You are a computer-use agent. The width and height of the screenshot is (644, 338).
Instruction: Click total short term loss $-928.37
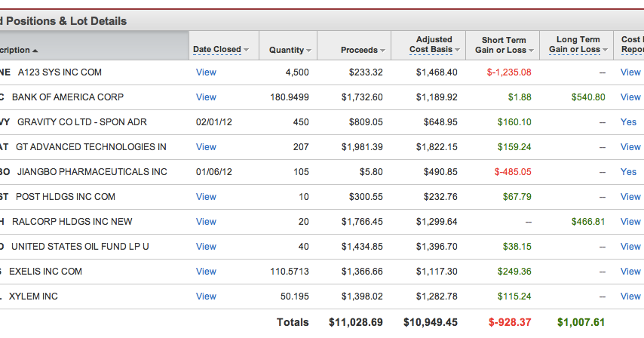pyautogui.click(x=510, y=322)
